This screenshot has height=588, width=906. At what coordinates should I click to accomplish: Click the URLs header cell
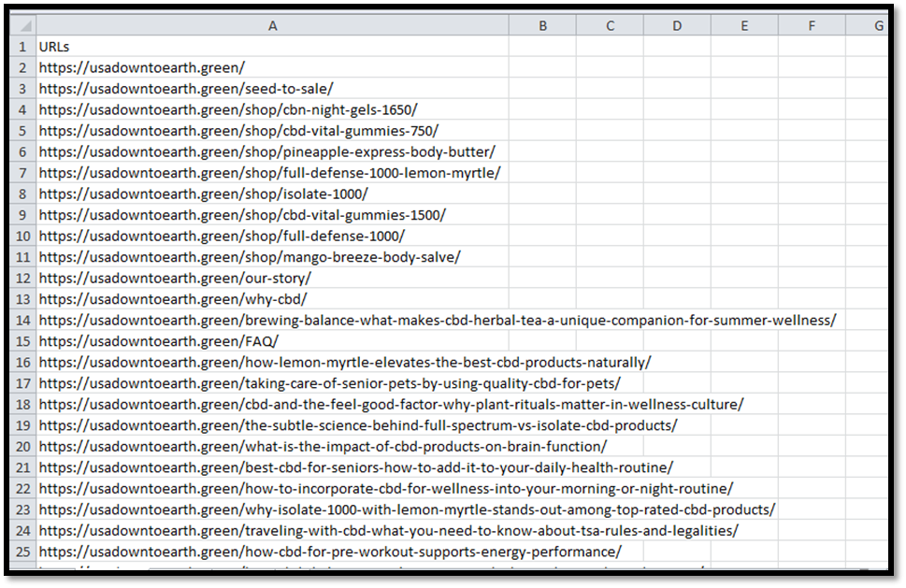[x=54, y=46]
